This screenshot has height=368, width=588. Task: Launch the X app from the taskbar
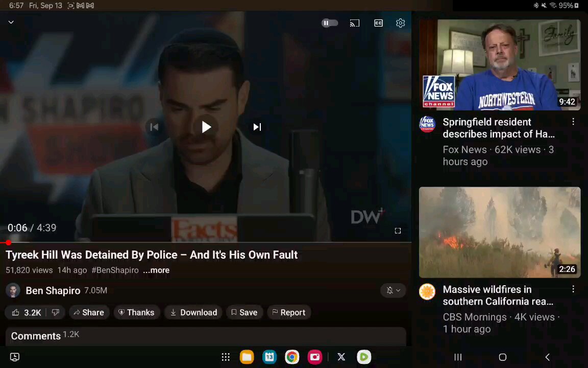[341, 357]
